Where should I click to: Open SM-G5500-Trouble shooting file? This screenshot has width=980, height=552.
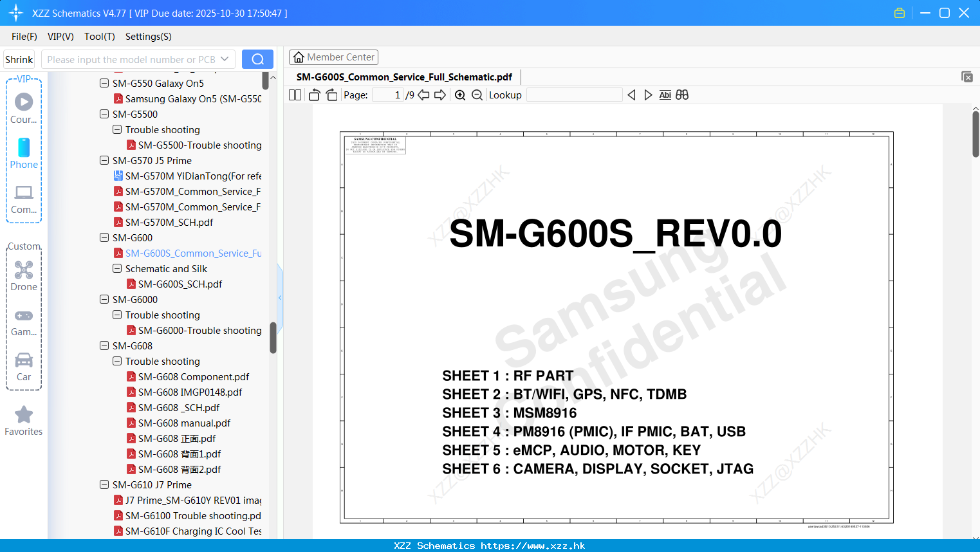coord(199,145)
